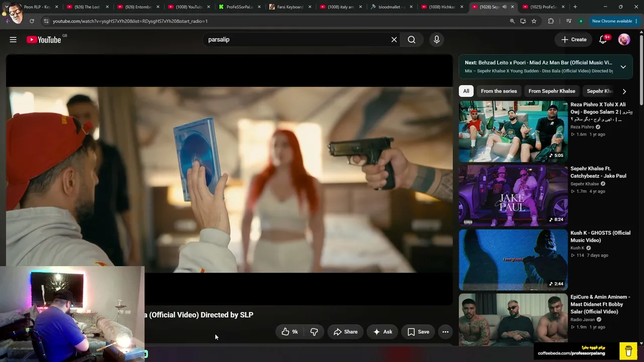
Task: Open Radio Javan channel link
Action: pos(583,319)
